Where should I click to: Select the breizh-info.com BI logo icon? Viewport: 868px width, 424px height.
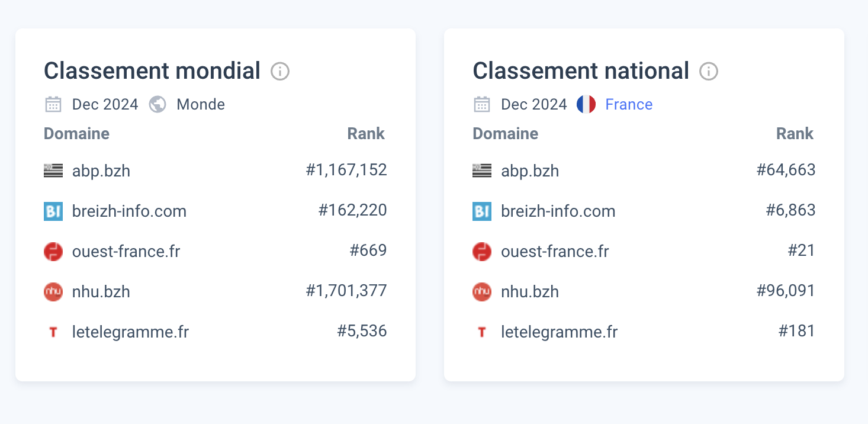53,211
